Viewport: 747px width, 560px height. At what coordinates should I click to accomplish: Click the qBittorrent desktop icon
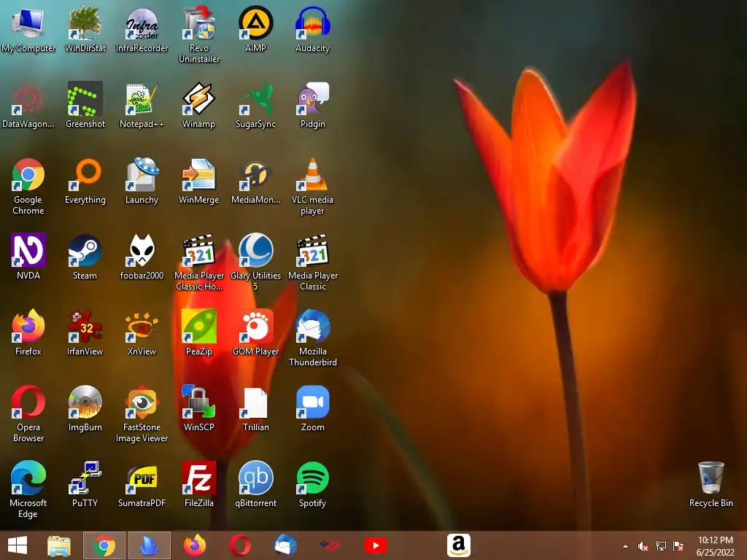pyautogui.click(x=256, y=484)
